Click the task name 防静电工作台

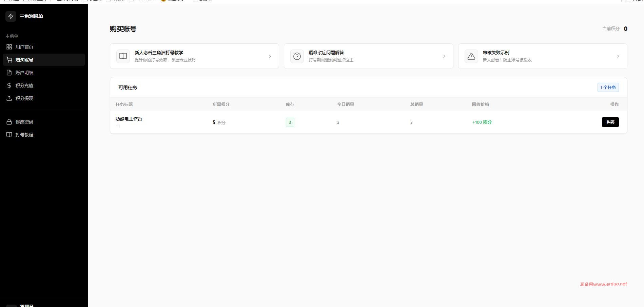coord(129,119)
